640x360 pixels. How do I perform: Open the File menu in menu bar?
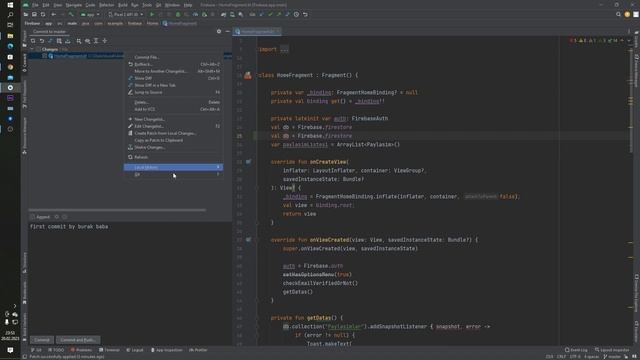tap(35, 5)
